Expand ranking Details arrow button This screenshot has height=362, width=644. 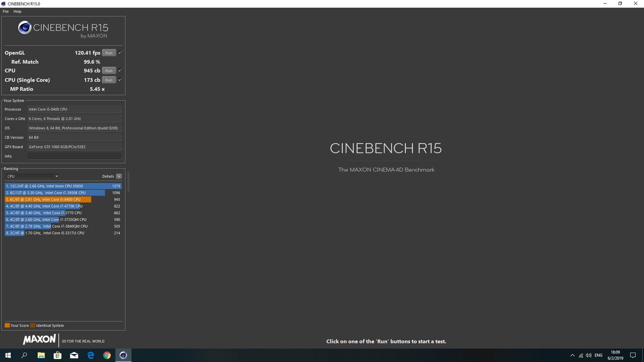point(119,176)
